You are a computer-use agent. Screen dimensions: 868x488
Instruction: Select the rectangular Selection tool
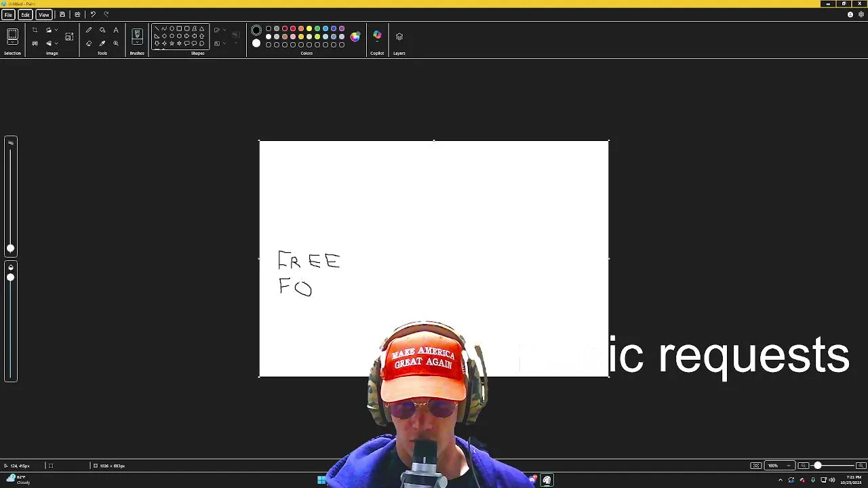pyautogui.click(x=12, y=35)
